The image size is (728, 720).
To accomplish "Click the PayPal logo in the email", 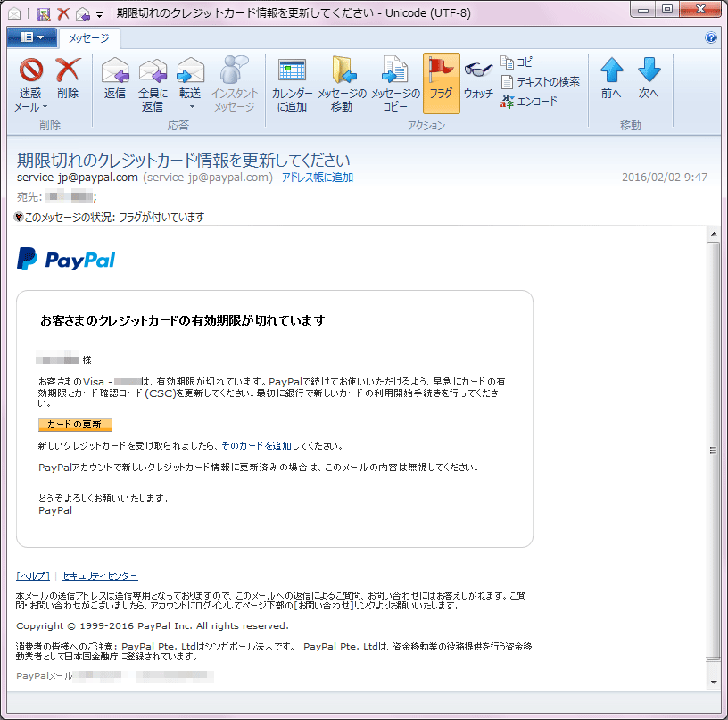I will pos(66,259).
